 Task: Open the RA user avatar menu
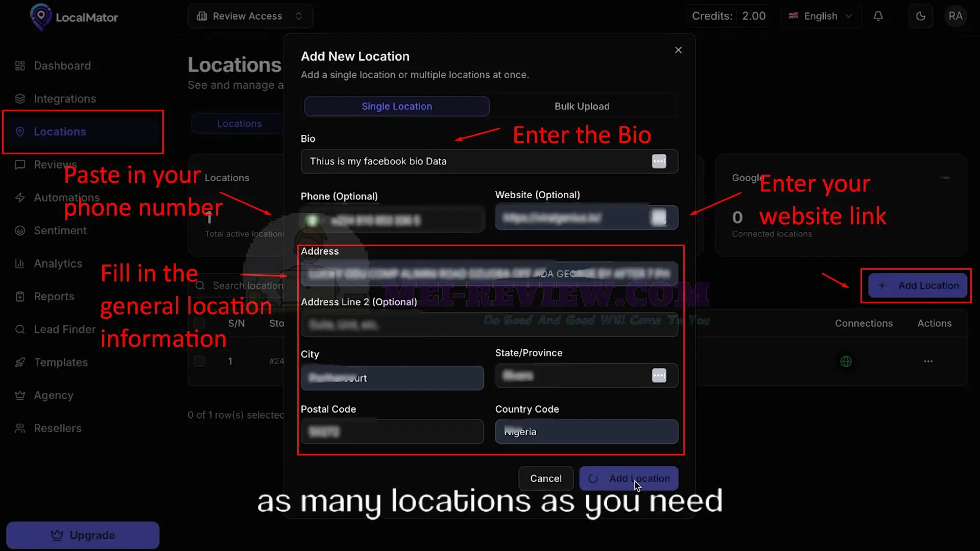pyautogui.click(x=955, y=16)
